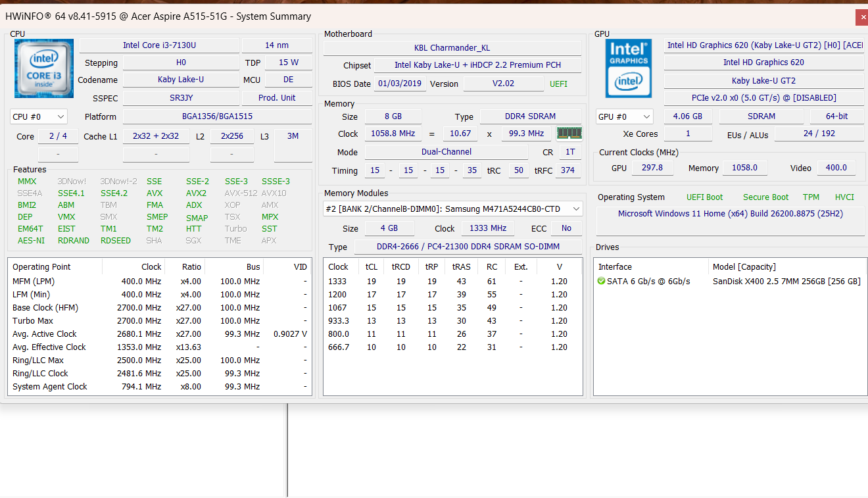Click the AVX2 feature flag
This screenshot has width=868, height=498.
196,193
